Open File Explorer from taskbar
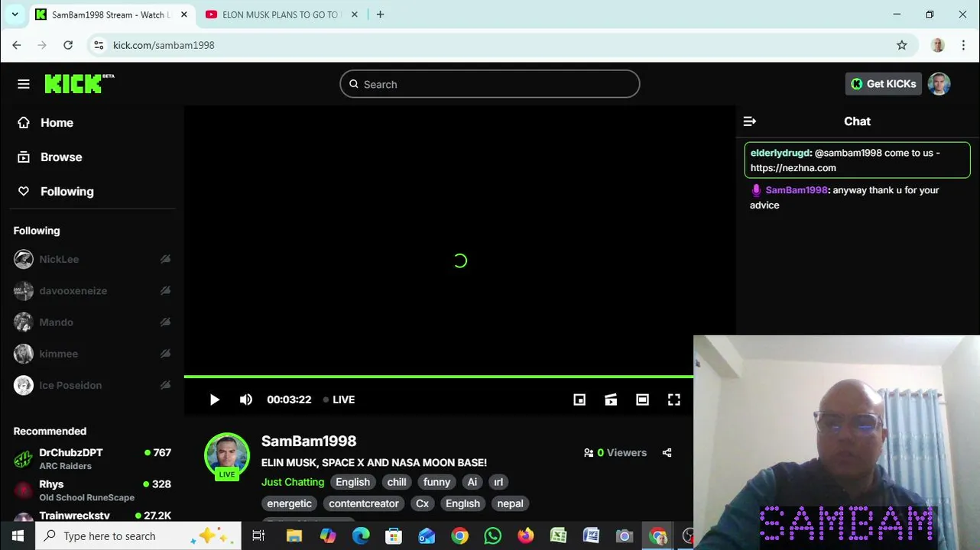980x550 pixels. tap(294, 536)
